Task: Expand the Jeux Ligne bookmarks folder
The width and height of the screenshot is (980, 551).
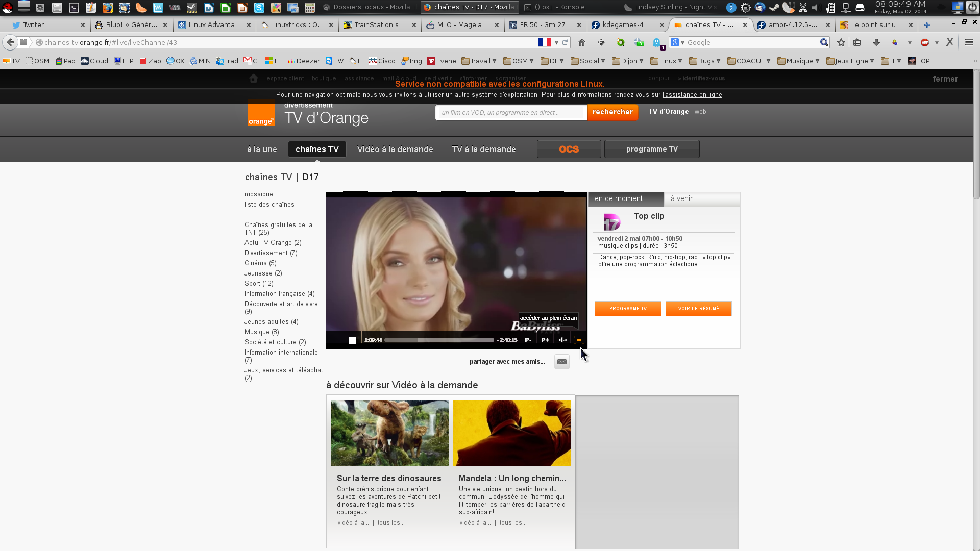Action: 850,61
